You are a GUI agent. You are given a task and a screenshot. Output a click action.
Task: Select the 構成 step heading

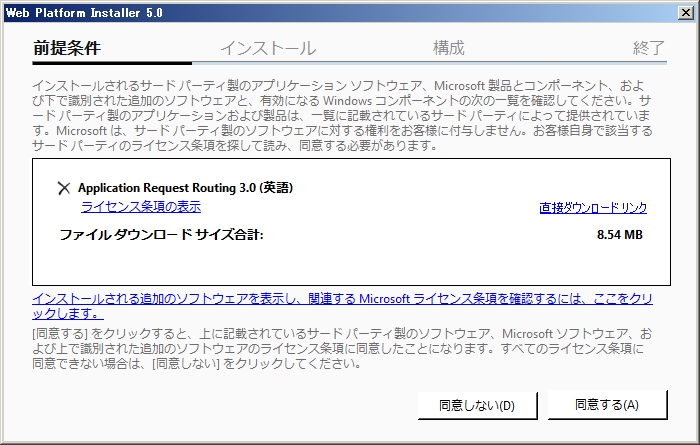(448, 48)
